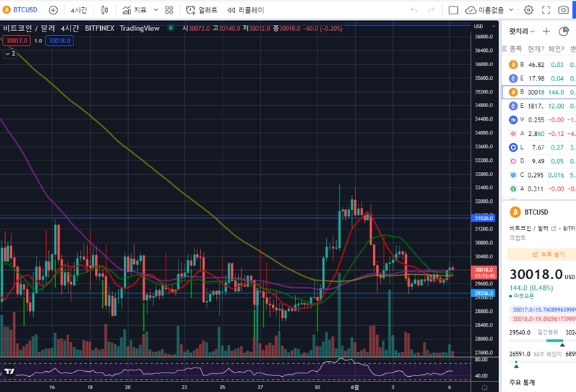Click sell price 30017.0 button
Viewport: 576px width, 392px height.
click(x=17, y=41)
